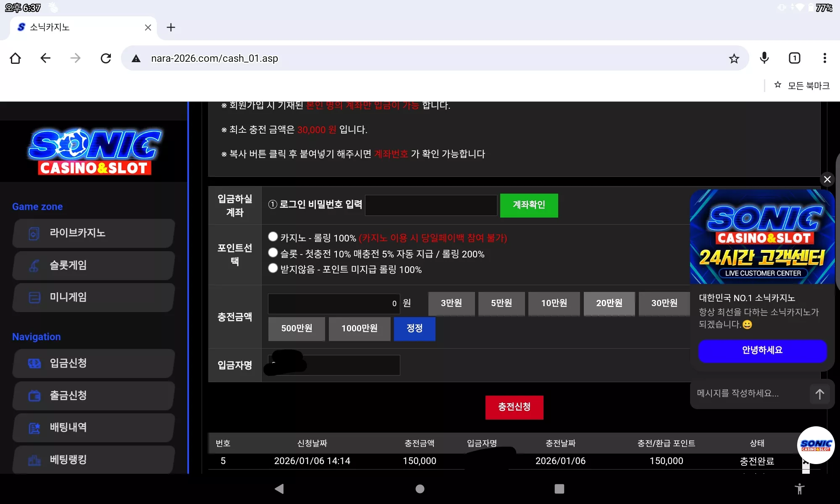The image size is (840, 504).
Task: Go to 출금신청 page
Action: tap(94, 396)
